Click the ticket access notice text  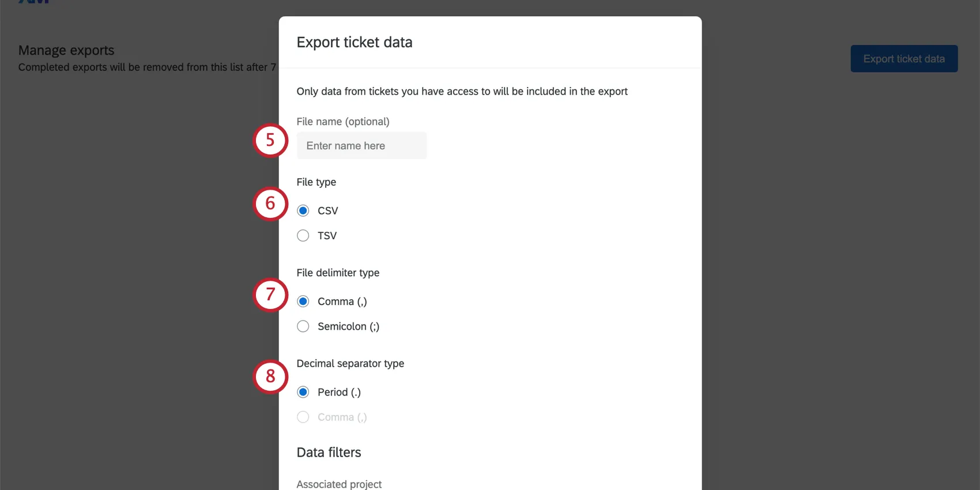462,91
